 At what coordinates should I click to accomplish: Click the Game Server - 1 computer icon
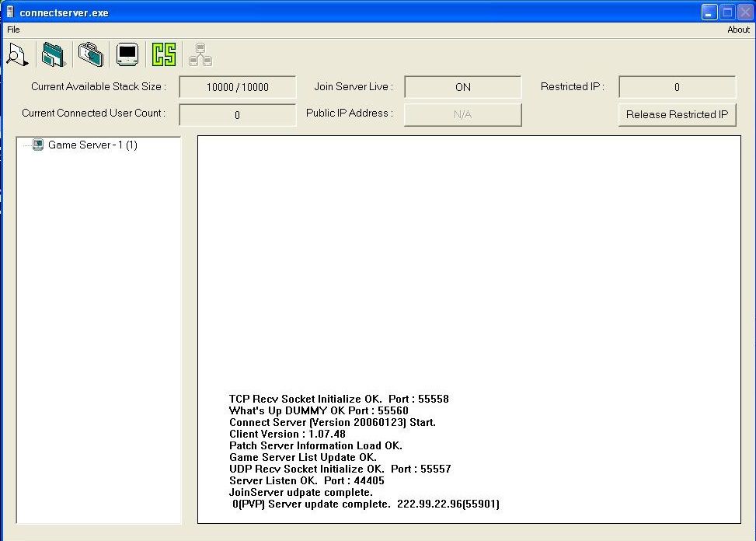point(38,145)
